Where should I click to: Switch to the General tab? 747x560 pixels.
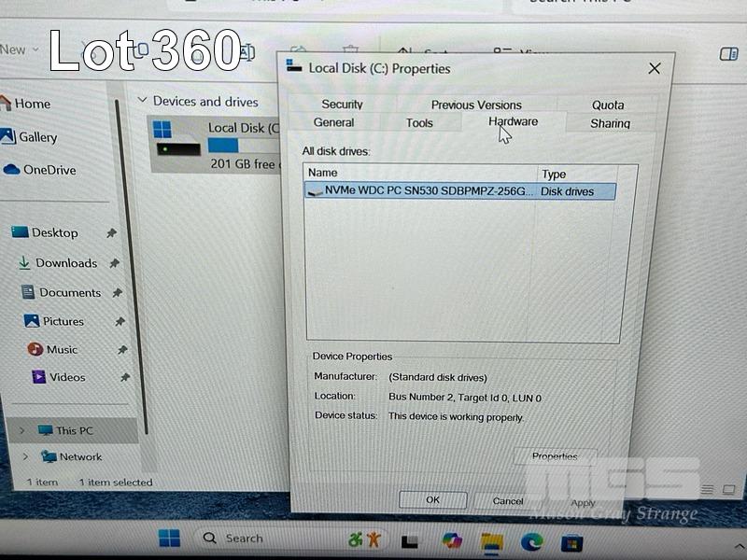(333, 123)
